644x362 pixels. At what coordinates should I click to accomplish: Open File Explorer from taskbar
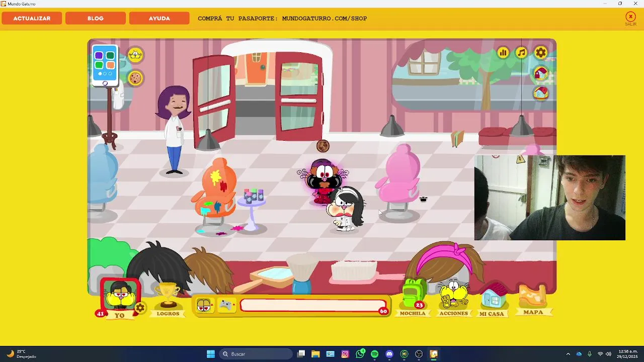pos(315,354)
